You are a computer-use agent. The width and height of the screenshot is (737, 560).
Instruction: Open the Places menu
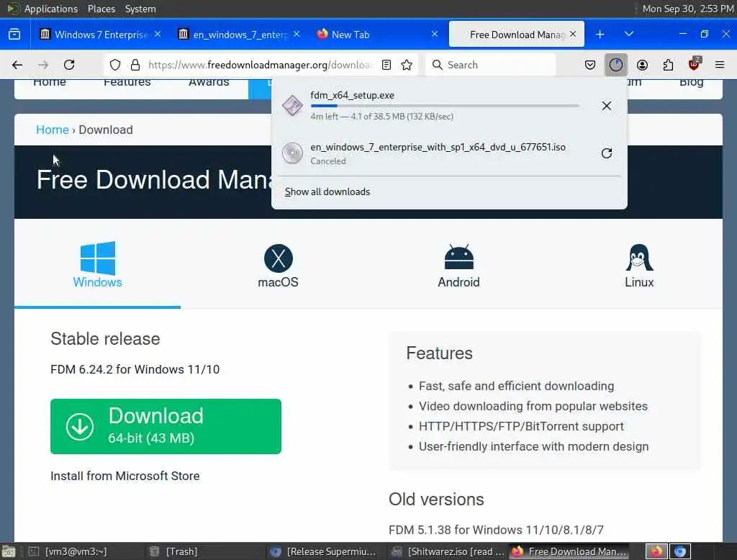[x=101, y=9]
